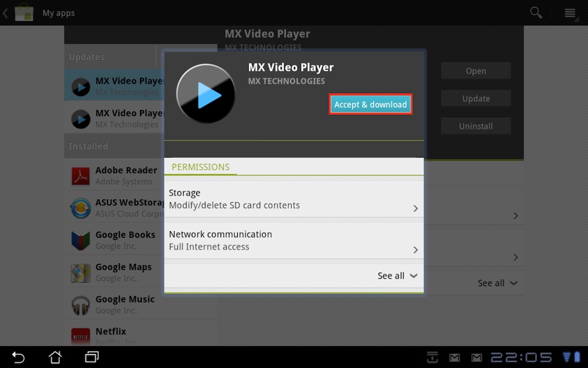The image size is (588, 368).
Task: Tap the Recent apps button
Action: click(92, 357)
